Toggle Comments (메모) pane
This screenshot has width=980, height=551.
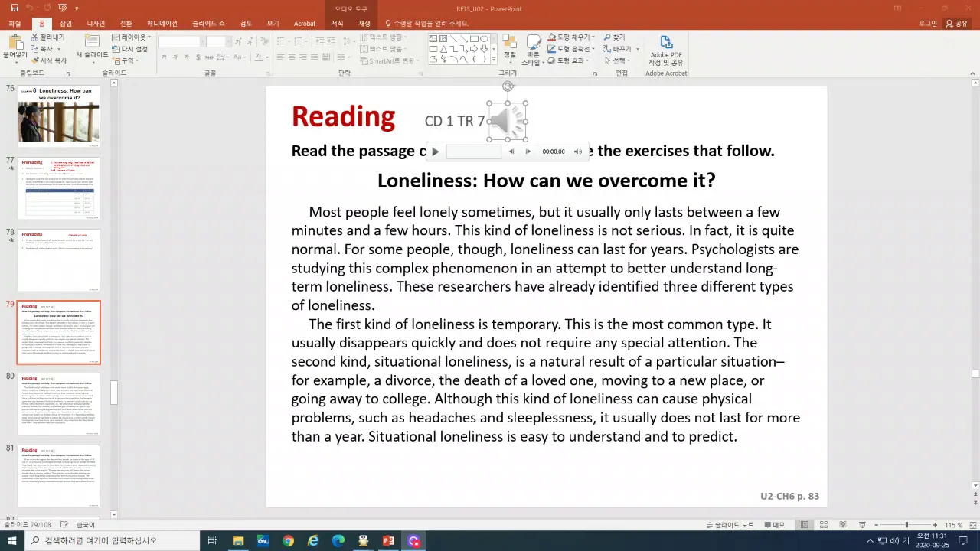(x=773, y=525)
